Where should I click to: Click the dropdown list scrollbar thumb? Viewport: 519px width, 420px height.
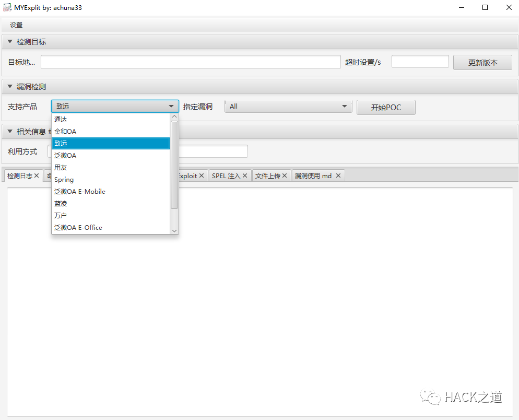pos(174,165)
